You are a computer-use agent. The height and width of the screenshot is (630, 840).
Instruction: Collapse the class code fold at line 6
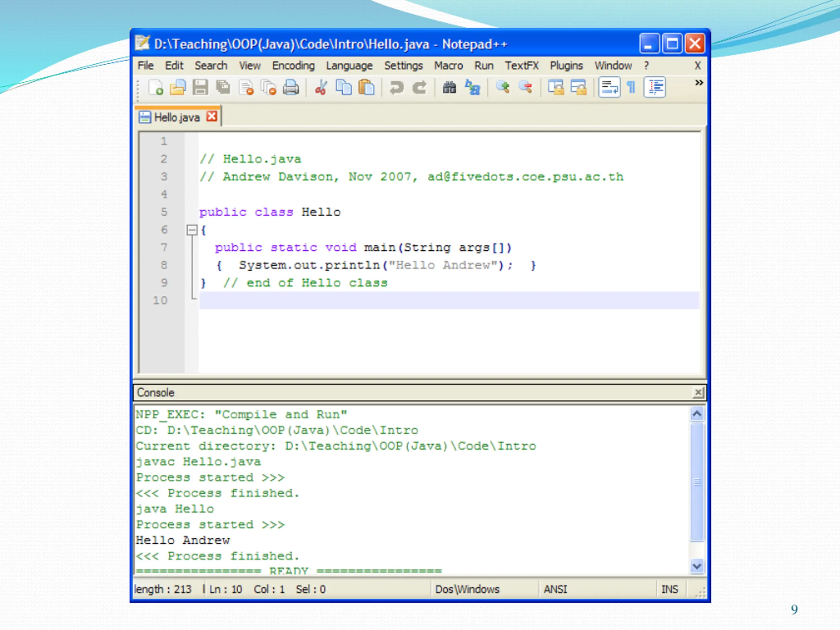192,230
